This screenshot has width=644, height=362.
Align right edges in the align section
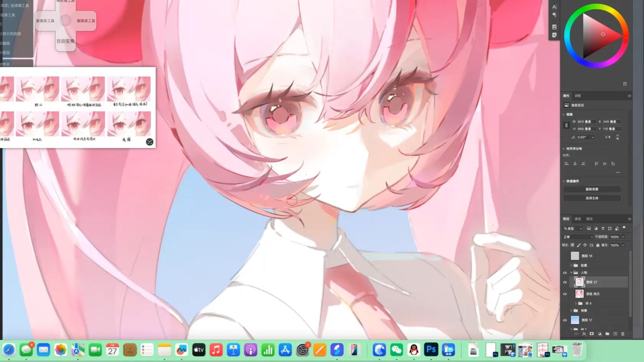coord(583,164)
